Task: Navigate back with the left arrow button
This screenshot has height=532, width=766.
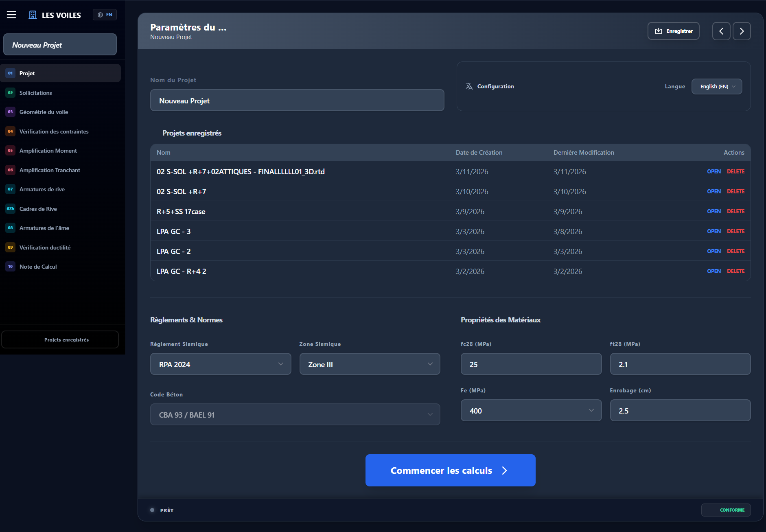Action: (x=721, y=31)
